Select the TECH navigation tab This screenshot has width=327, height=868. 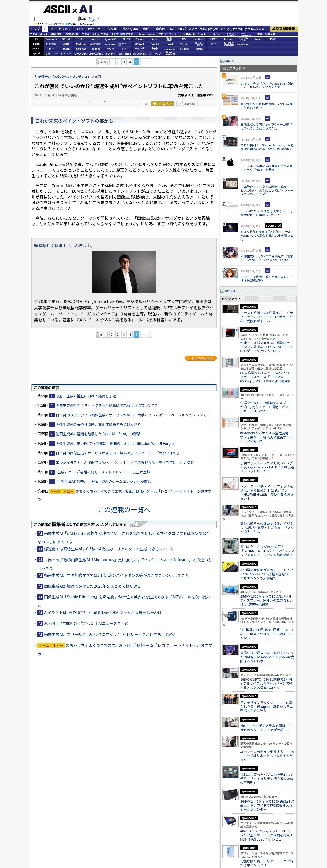coord(79,29)
